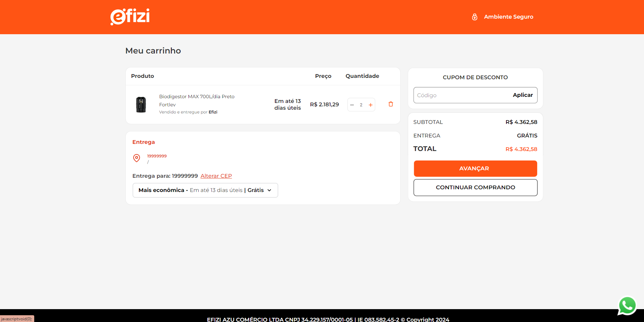Click the product price R$ 2.181,29
644x322 pixels.
[324, 105]
